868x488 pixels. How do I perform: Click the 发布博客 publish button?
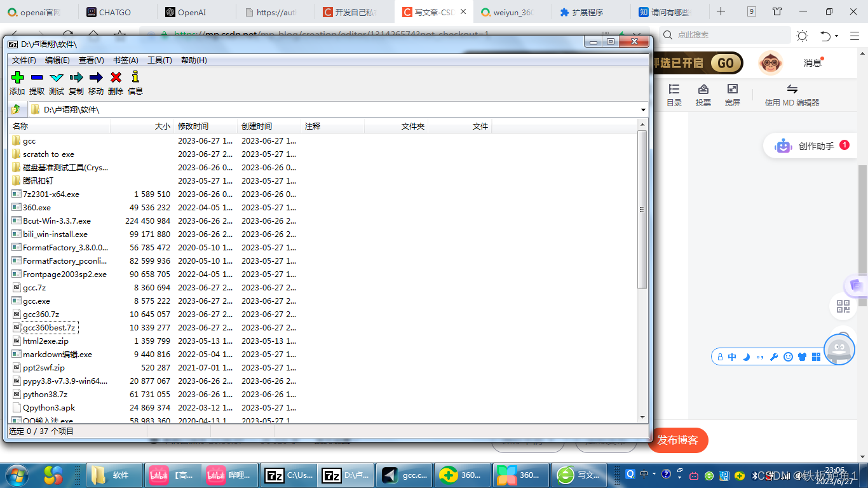coord(677,440)
